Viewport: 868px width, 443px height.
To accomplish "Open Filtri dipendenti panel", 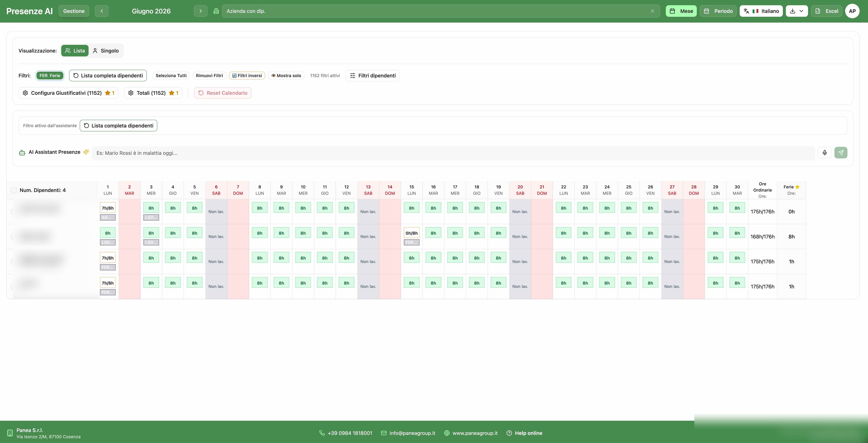I will (373, 76).
